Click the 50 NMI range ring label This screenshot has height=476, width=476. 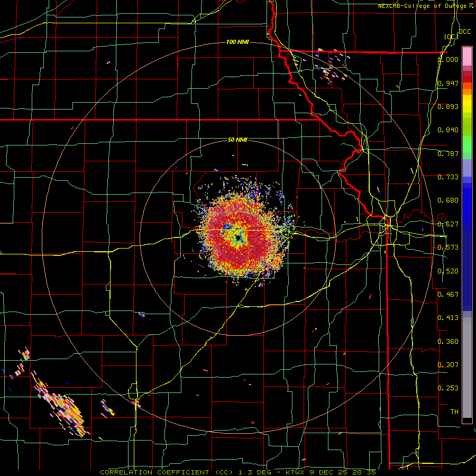point(237,140)
